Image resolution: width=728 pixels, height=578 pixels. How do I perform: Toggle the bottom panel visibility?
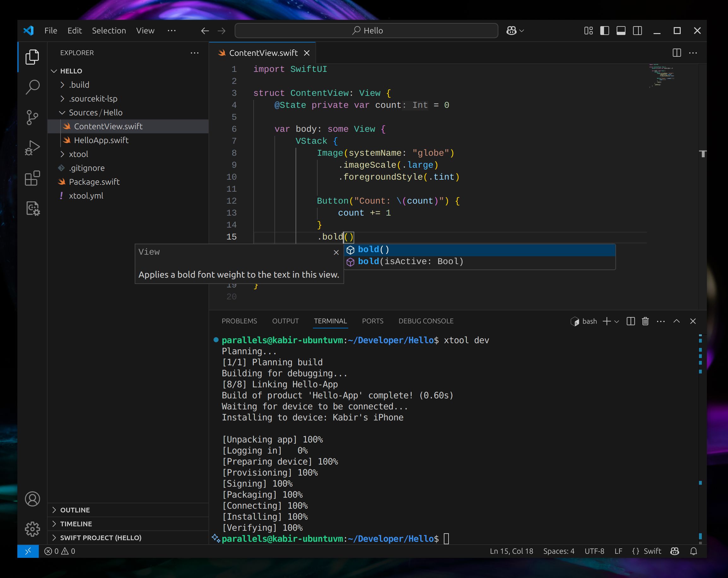[621, 30]
